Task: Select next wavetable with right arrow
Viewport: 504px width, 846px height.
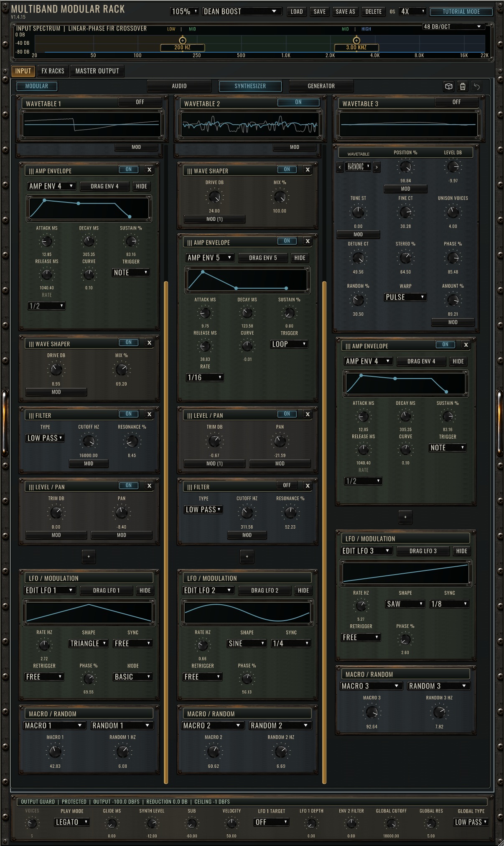Action: pyautogui.click(x=377, y=167)
